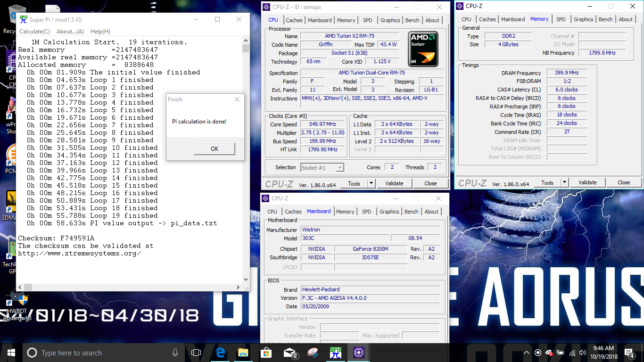Screen dimensions: 644x362
Task: Click the circular tray icon left of the security shield
Action: coord(538,353)
